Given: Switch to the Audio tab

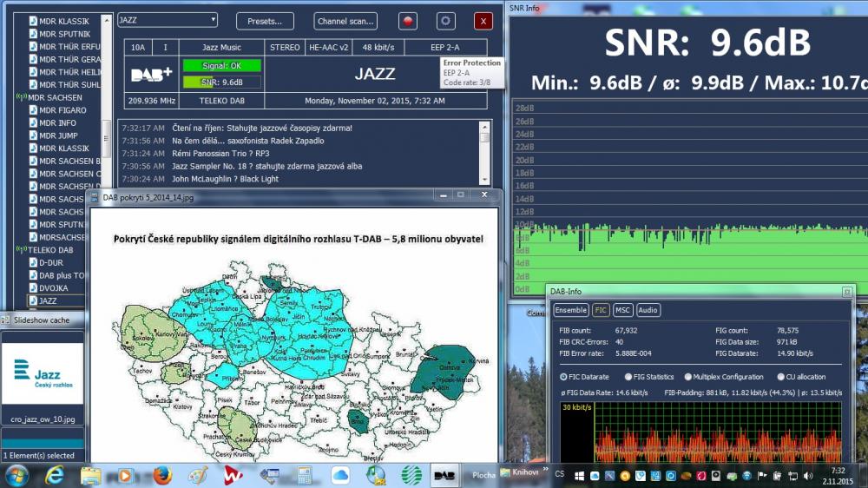Looking at the screenshot, I should pos(648,310).
